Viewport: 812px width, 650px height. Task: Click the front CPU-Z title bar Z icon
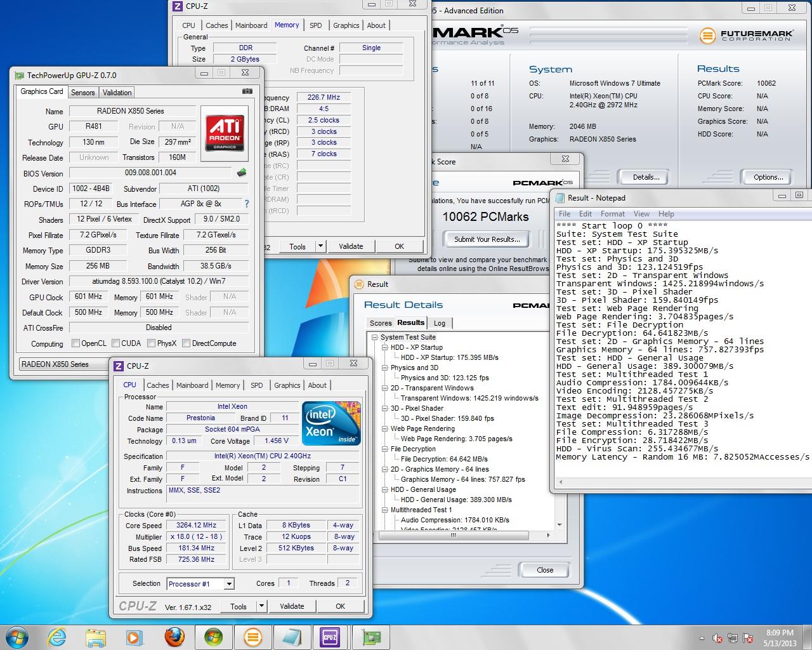(x=119, y=366)
